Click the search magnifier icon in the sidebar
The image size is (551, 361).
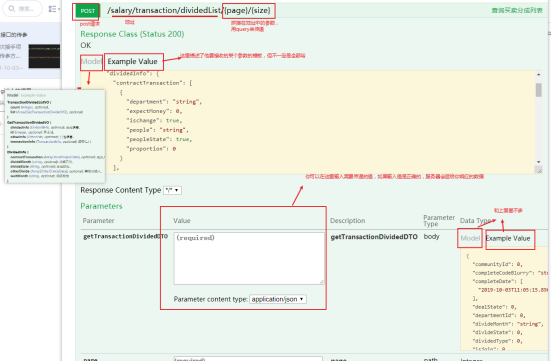click(12, 8)
